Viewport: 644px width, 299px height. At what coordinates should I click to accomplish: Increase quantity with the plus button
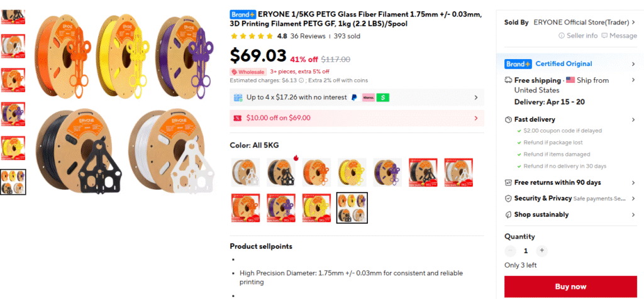tap(542, 251)
